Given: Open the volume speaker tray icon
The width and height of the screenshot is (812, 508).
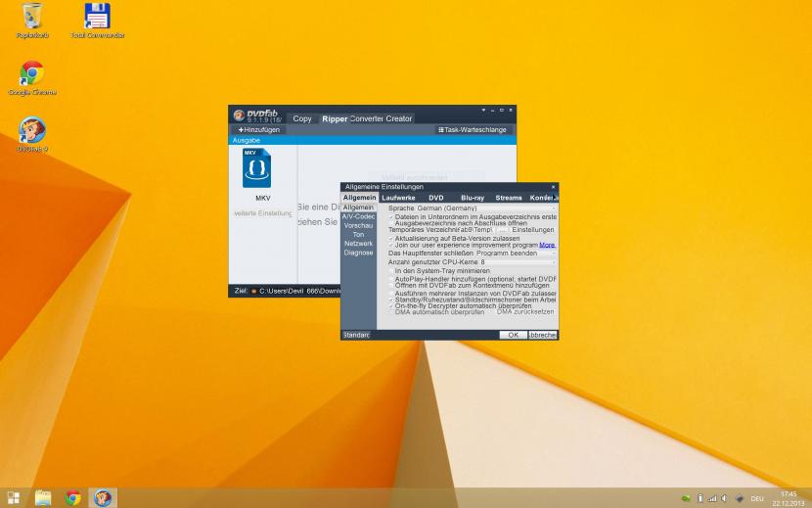Looking at the screenshot, I should [724, 498].
